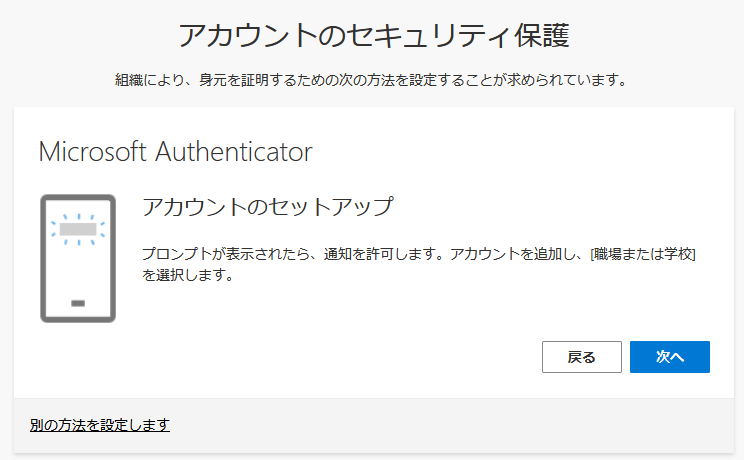The height and width of the screenshot is (460, 744).
Task: Click blue sparkle lines left of phone notification
Action: pyautogui.click(x=54, y=229)
